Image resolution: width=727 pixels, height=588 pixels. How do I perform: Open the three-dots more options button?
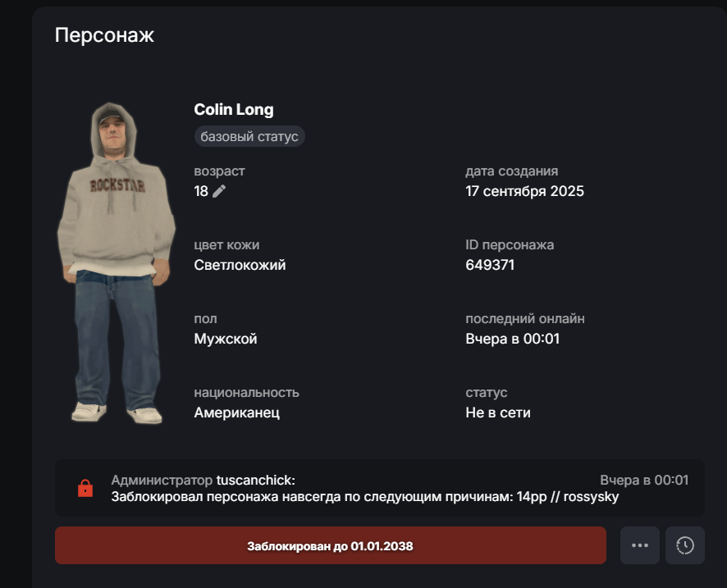click(640, 545)
